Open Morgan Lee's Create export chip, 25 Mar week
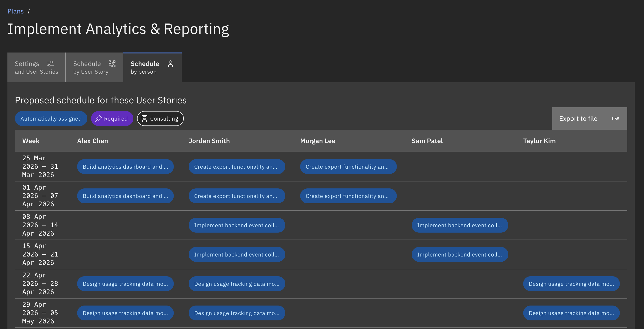 (x=348, y=167)
